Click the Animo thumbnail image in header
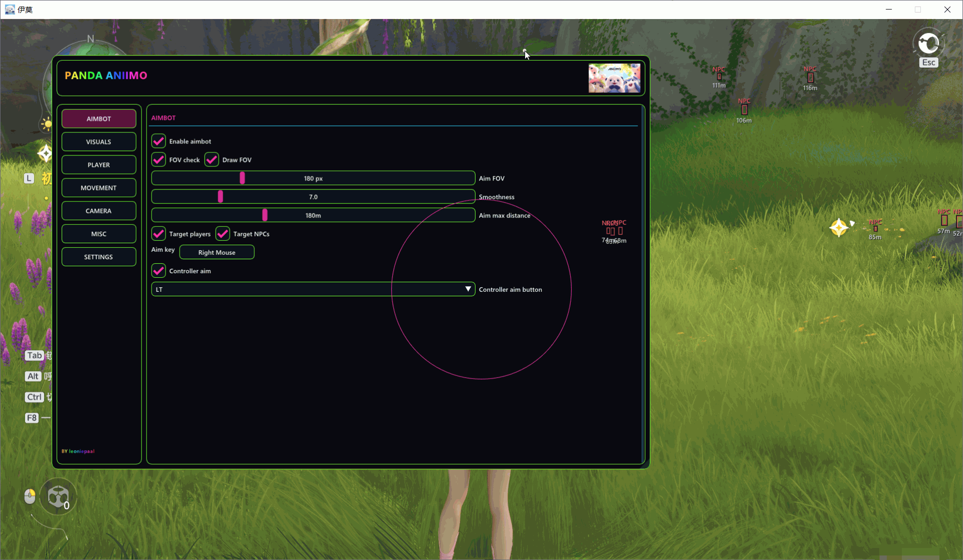Image resolution: width=963 pixels, height=560 pixels. 614,78
